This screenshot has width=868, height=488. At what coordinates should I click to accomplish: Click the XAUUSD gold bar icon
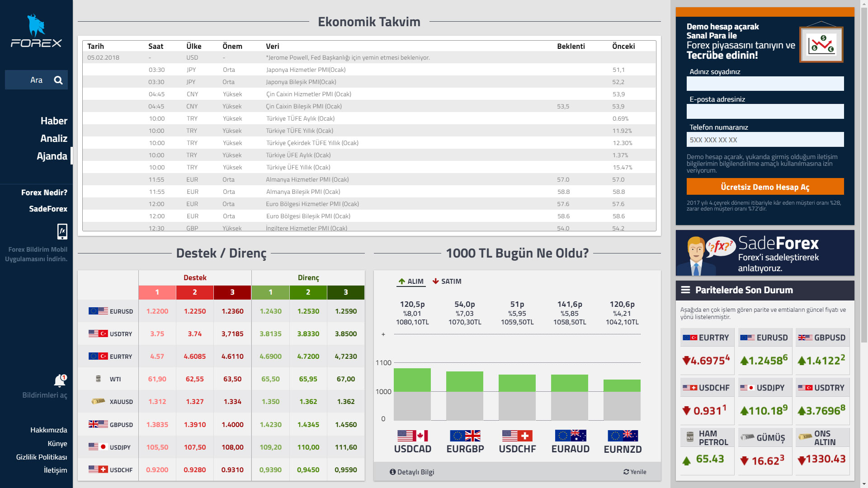click(98, 401)
